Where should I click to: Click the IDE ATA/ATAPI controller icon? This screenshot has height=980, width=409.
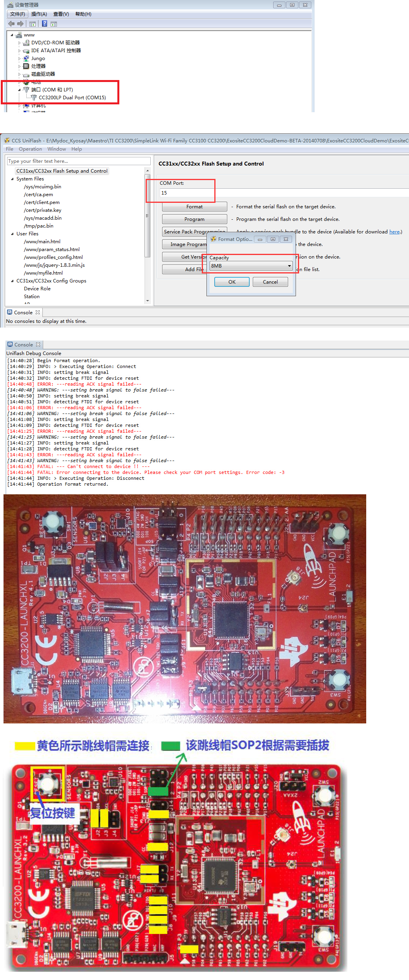click(x=26, y=51)
